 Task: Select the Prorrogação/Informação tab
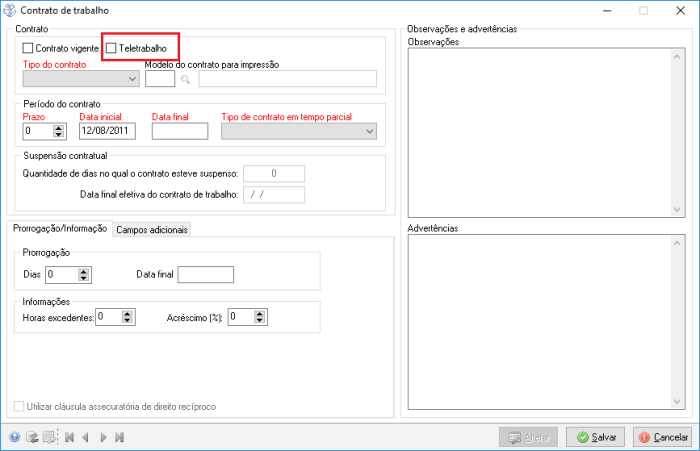tap(57, 229)
